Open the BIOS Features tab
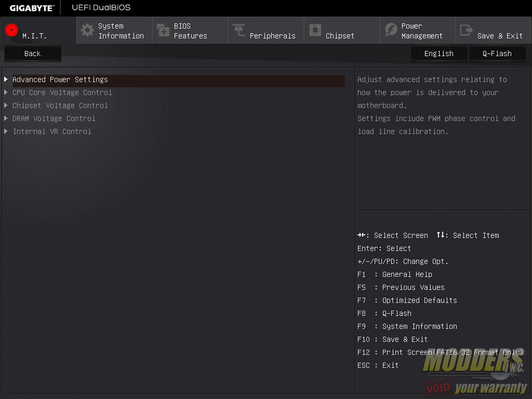 pyautogui.click(x=190, y=31)
